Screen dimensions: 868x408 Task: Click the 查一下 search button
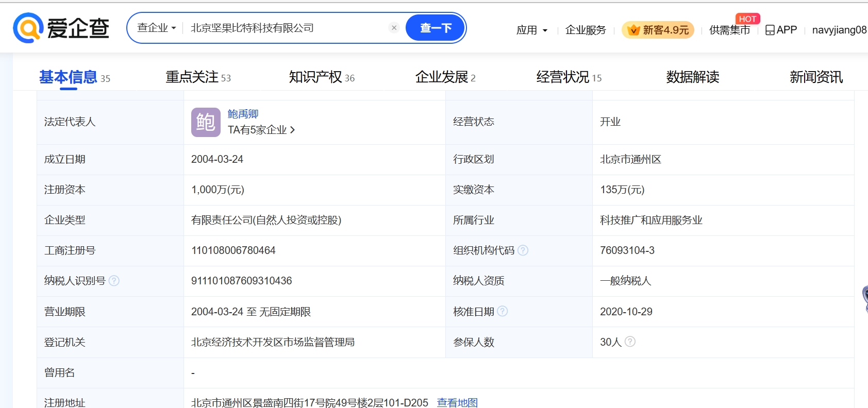point(436,28)
